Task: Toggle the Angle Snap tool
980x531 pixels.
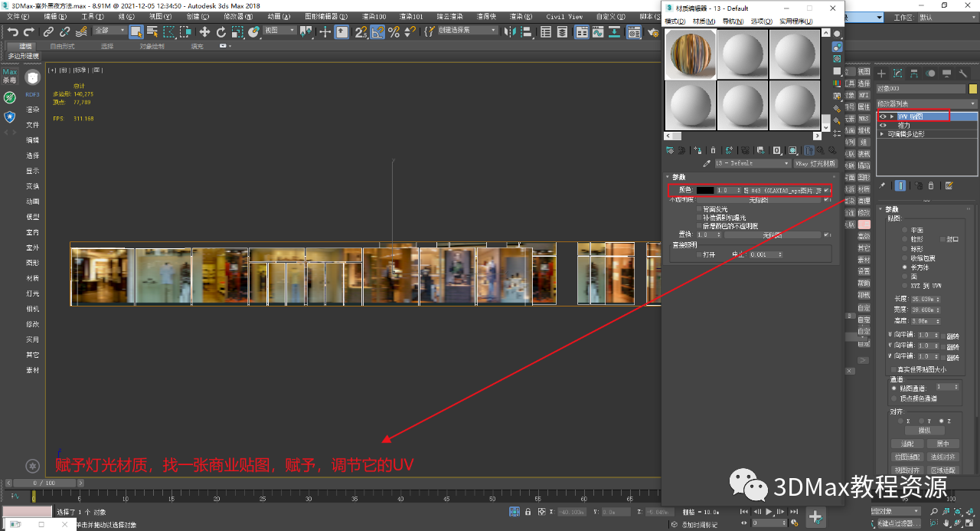Action: coord(377,31)
